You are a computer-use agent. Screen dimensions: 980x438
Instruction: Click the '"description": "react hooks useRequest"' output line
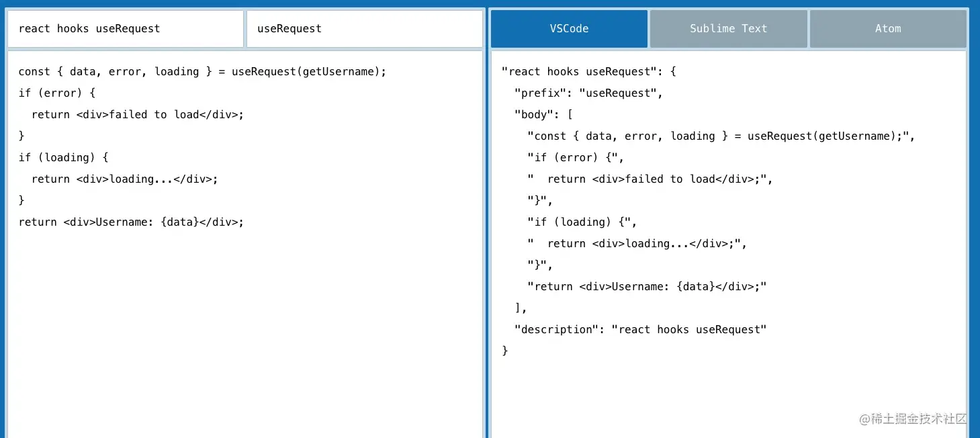tap(640, 330)
